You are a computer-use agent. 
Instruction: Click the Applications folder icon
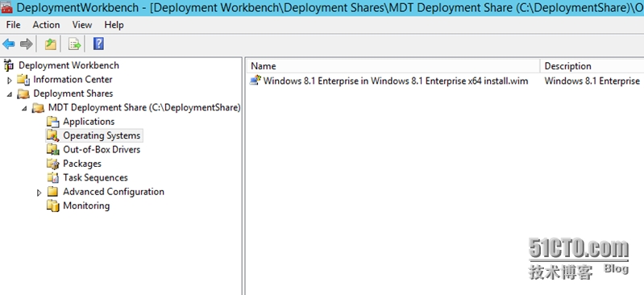pos(53,122)
